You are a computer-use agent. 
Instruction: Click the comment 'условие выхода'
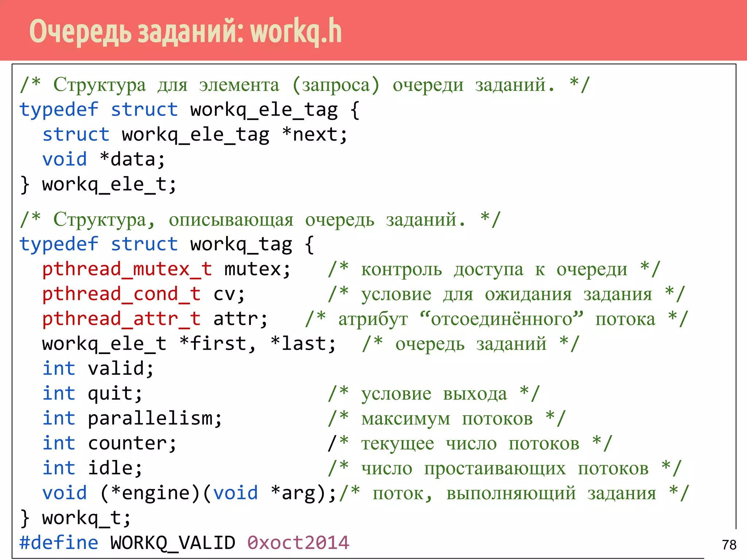click(434, 394)
